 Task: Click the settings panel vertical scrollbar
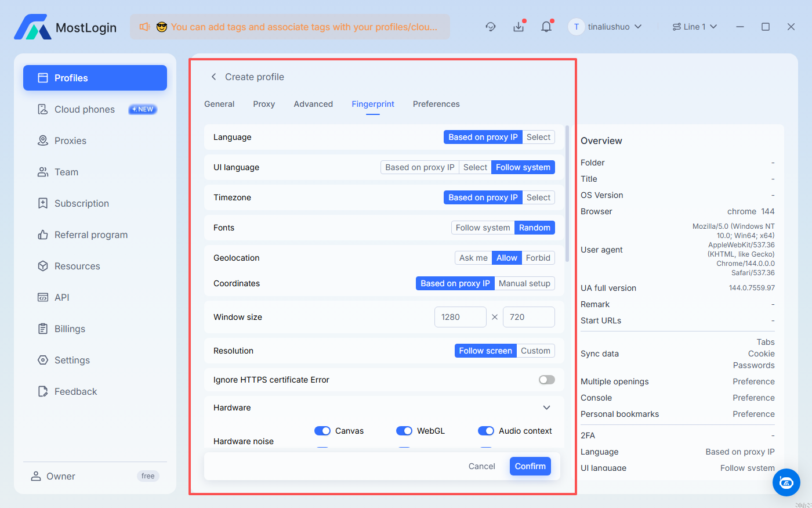[x=567, y=193]
